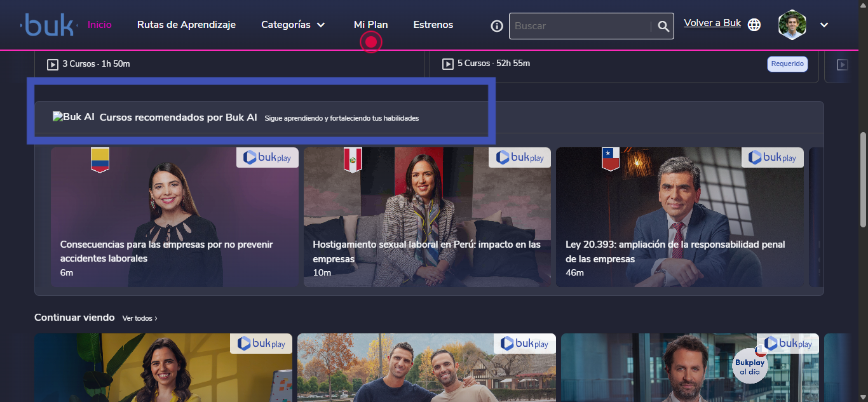This screenshot has width=868, height=402.
Task: Click the Volver a Buk link
Action: (x=712, y=23)
